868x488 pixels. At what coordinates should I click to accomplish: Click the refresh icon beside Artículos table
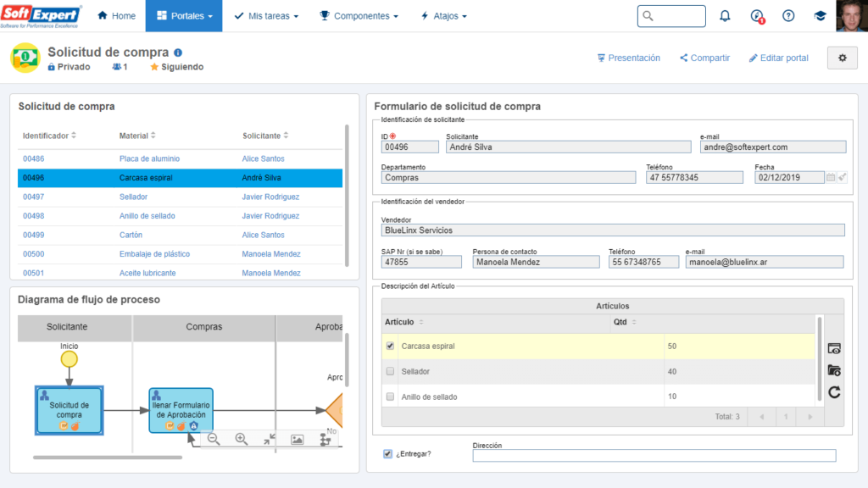(834, 391)
